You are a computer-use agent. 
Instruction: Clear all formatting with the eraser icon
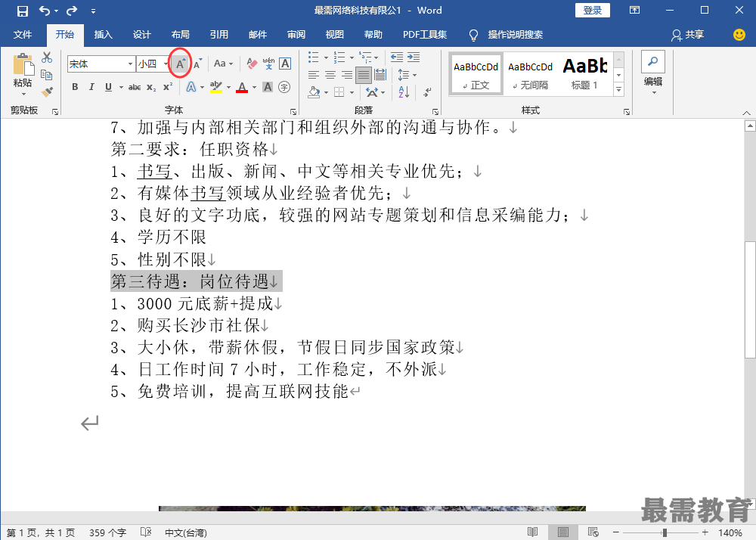click(x=252, y=64)
